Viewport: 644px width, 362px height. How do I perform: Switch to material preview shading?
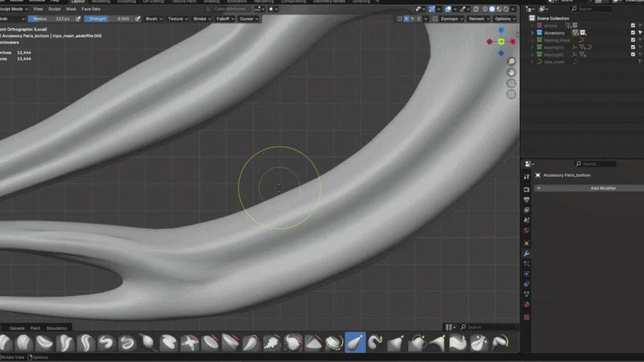click(x=499, y=9)
